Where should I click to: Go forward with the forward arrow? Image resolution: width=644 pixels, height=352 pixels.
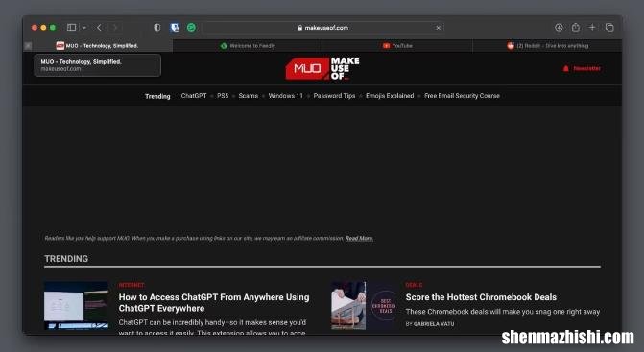[115, 28]
